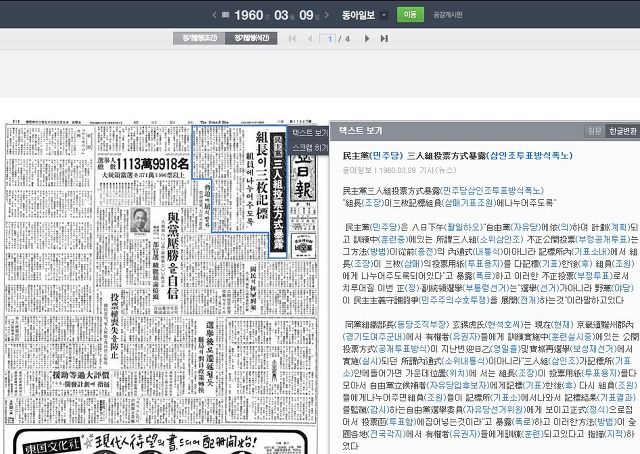Select the day 09 in the date bar
The image size is (640, 454).
[x=306, y=15]
